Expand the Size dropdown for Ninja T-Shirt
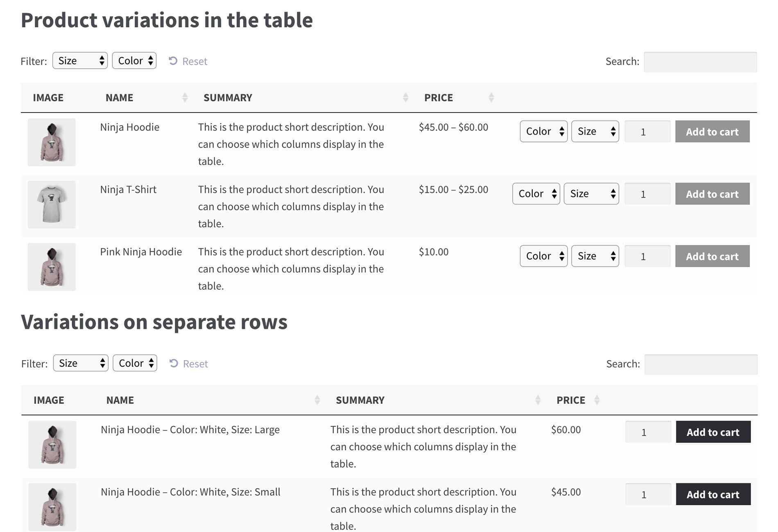 [x=591, y=194]
